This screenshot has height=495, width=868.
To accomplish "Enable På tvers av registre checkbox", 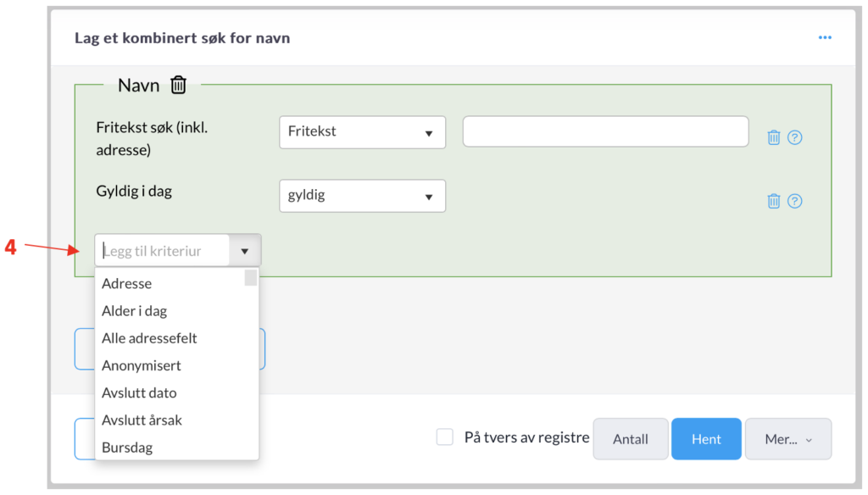I will click(x=445, y=437).
